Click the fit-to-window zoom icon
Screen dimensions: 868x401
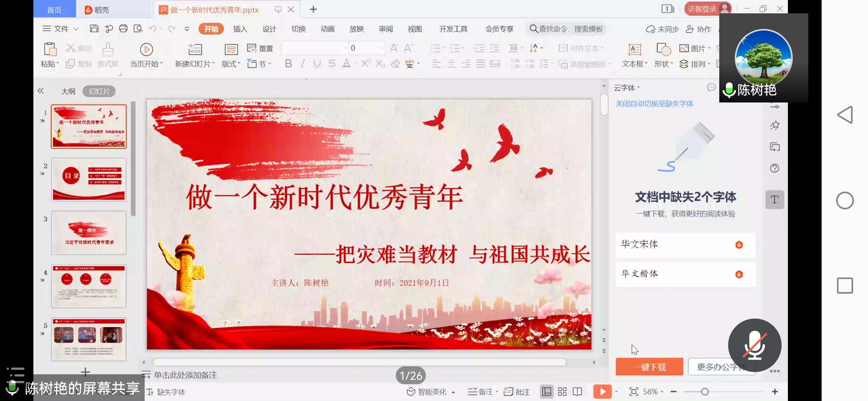[634, 392]
